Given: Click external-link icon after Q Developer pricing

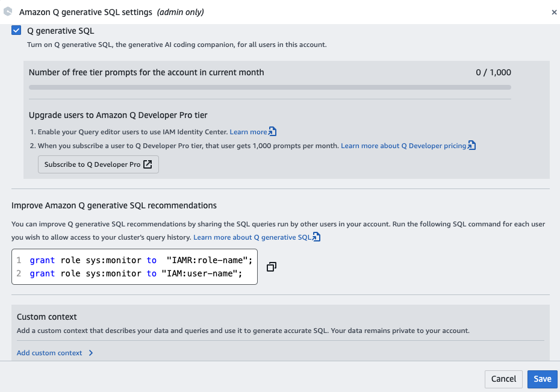Looking at the screenshot, I should [x=471, y=146].
